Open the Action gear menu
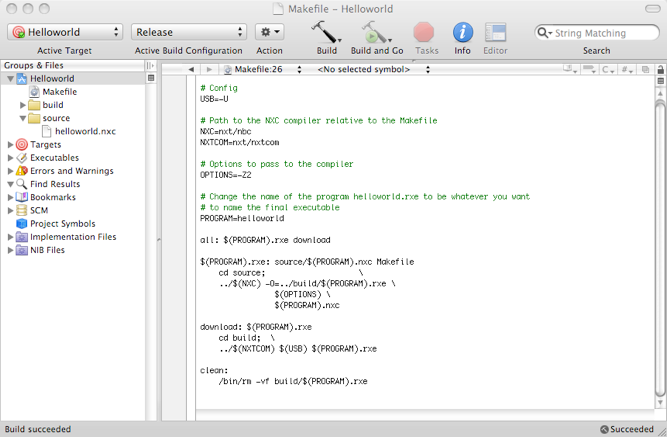667x437 pixels. pyautogui.click(x=270, y=32)
